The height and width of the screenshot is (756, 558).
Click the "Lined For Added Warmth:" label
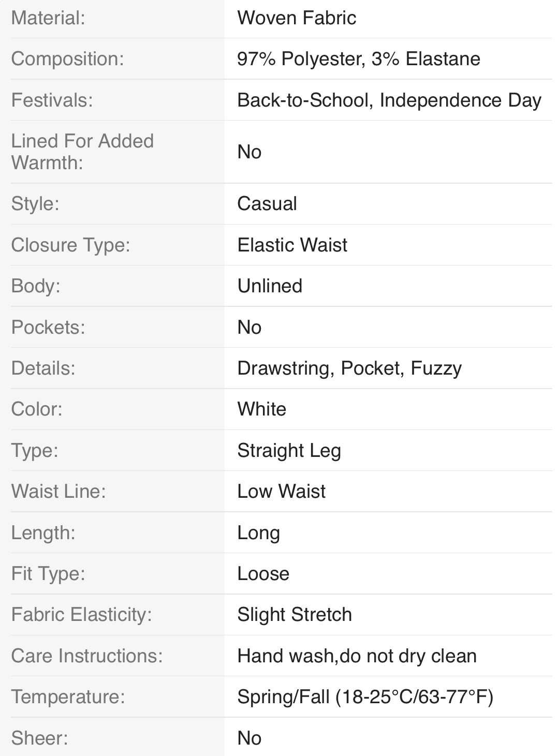[x=82, y=152]
